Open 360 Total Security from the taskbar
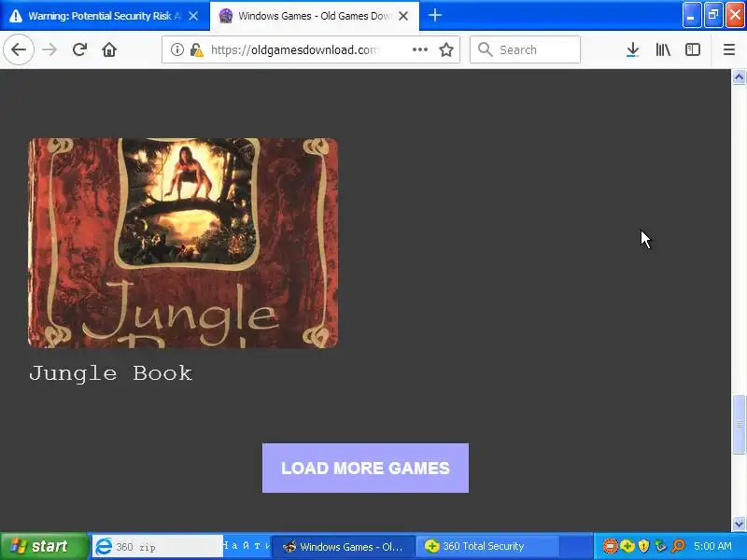The width and height of the screenshot is (747, 560). point(489,546)
